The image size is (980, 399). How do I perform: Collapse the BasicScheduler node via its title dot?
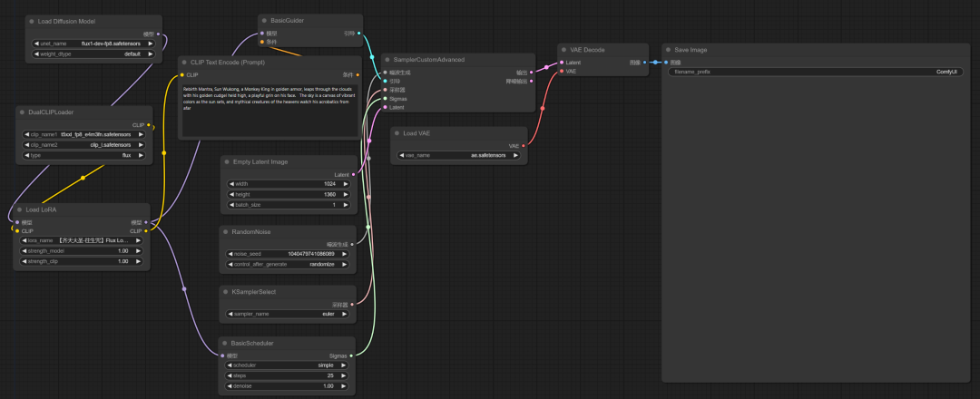coord(225,343)
